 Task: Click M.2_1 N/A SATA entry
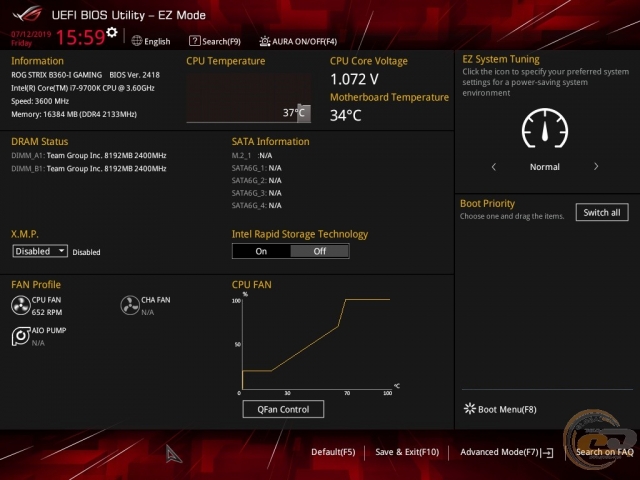point(252,156)
